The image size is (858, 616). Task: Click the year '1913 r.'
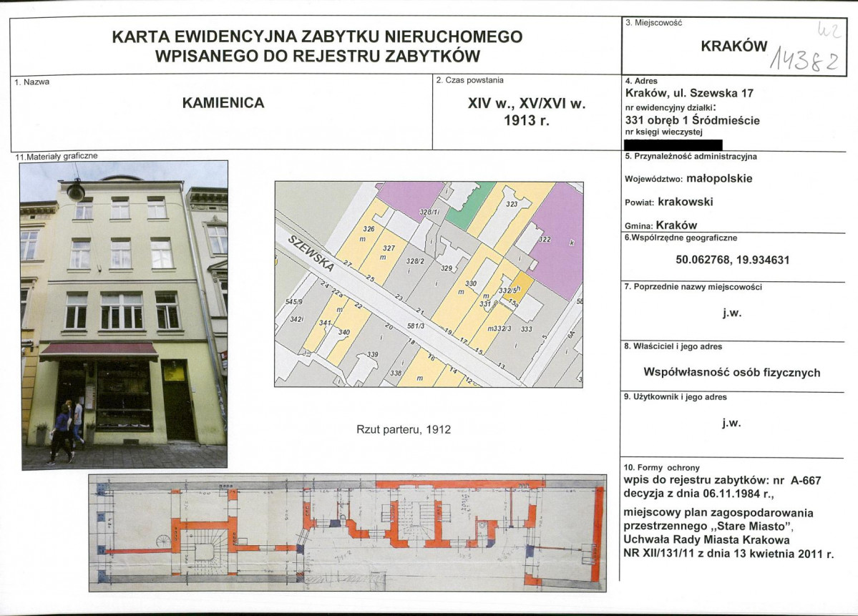tap(527, 119)
